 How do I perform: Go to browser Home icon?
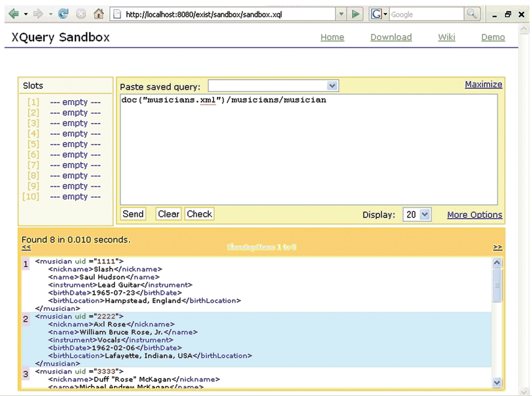click(x=99, y=14)
